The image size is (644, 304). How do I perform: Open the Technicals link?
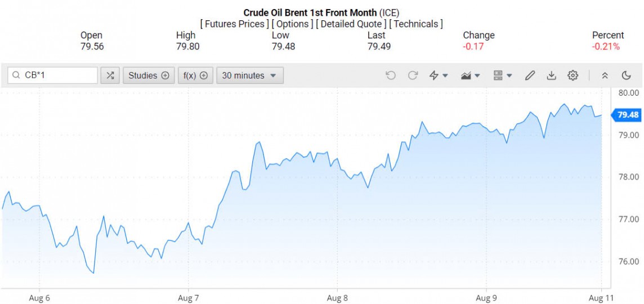416,24
